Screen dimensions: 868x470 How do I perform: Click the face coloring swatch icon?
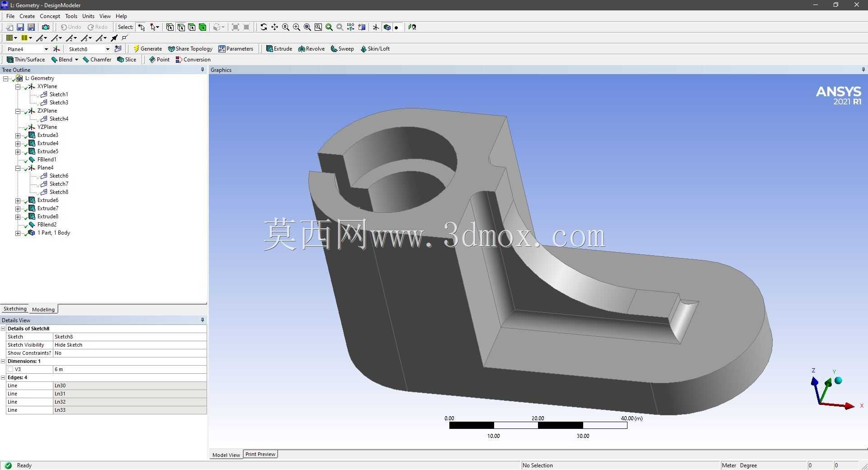pyautogui.click(x=9, y=38)
